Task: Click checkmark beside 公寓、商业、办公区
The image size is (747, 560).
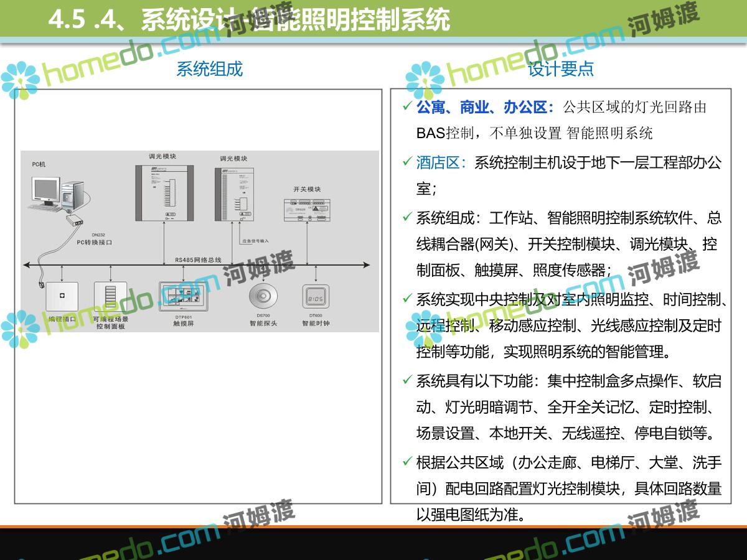Action: pos(406,107)
